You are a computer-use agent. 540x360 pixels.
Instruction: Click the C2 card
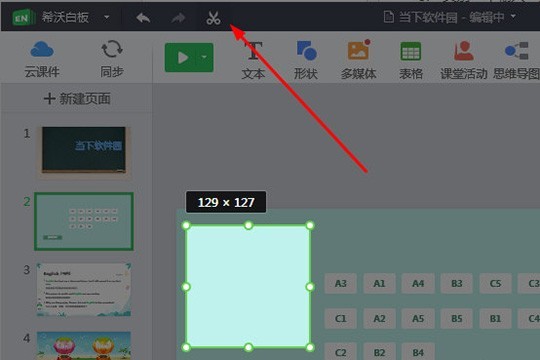341,352
